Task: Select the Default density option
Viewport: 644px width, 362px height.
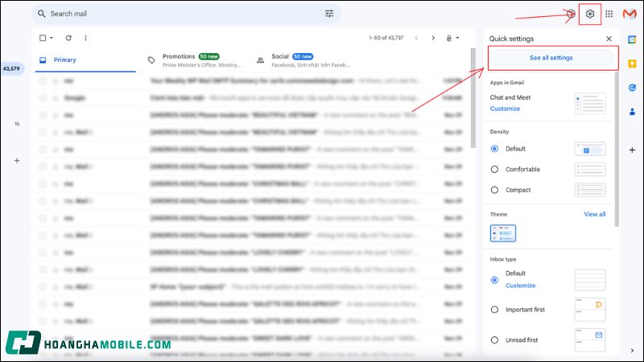Action: click(x=494, y=149)
